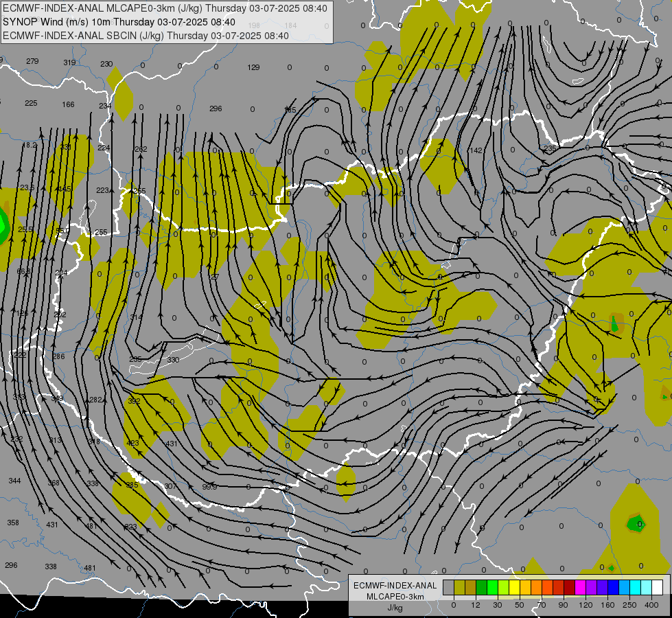Click legend tick value 70
The width and height of the screenshot is (672, 618).
(x=542, y=605)
